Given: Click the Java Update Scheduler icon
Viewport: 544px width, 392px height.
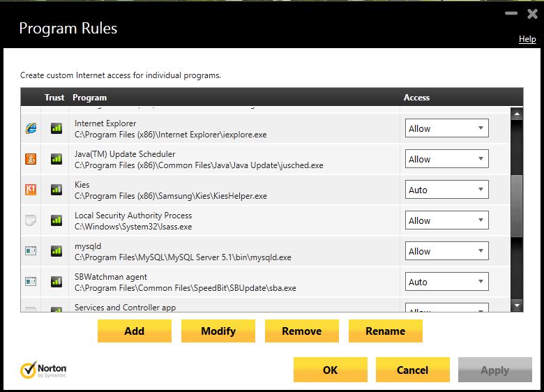Looking at the screenshot, I should [31, 159].
